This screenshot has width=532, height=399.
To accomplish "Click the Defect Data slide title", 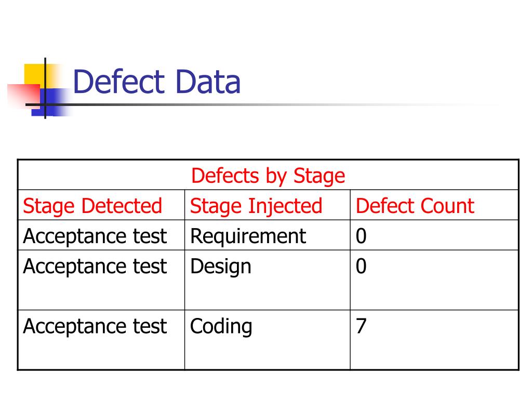I will (x=157, y=82).
